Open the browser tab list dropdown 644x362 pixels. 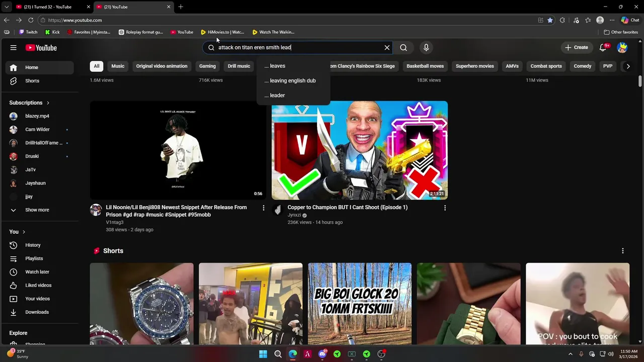click(x=6, y=7)
